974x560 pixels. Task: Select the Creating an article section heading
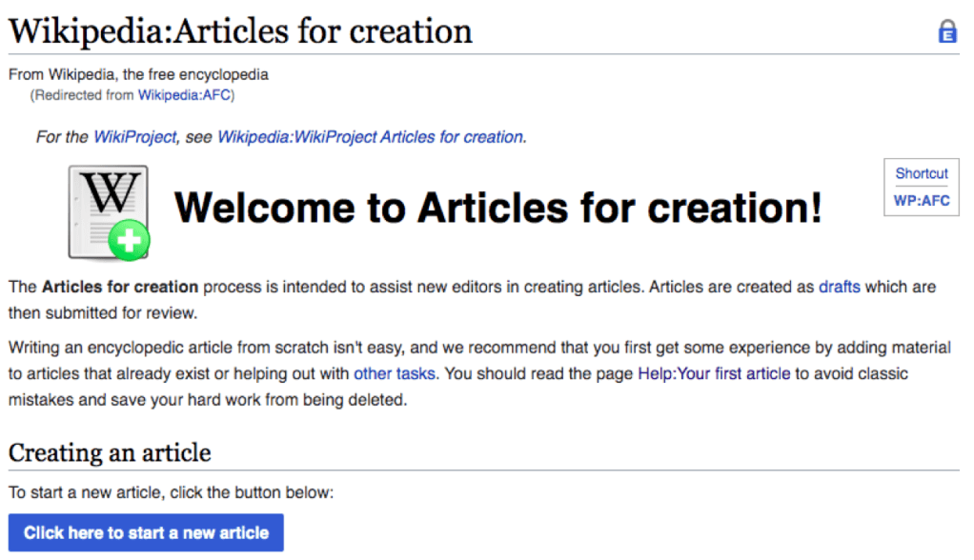(110, 451)
